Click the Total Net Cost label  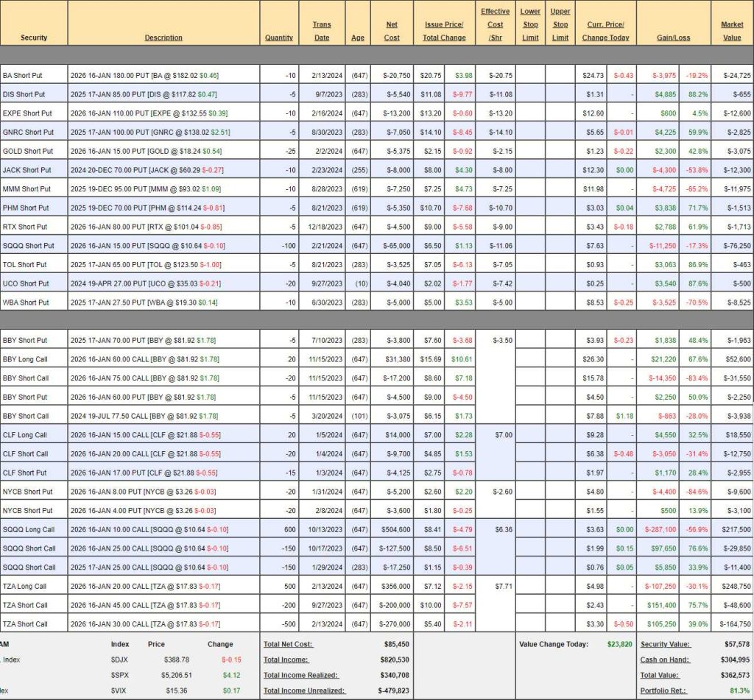[286, 644]
